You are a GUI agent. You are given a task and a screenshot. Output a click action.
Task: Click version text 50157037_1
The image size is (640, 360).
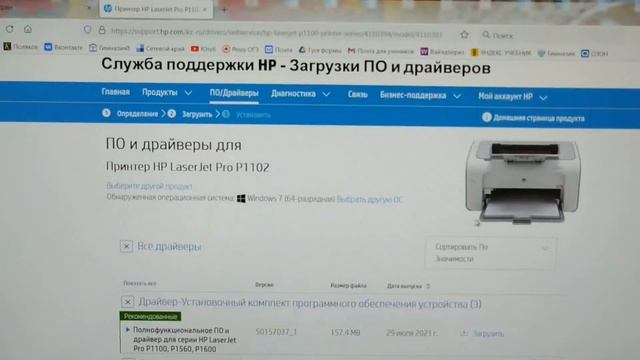click(276, 332)
